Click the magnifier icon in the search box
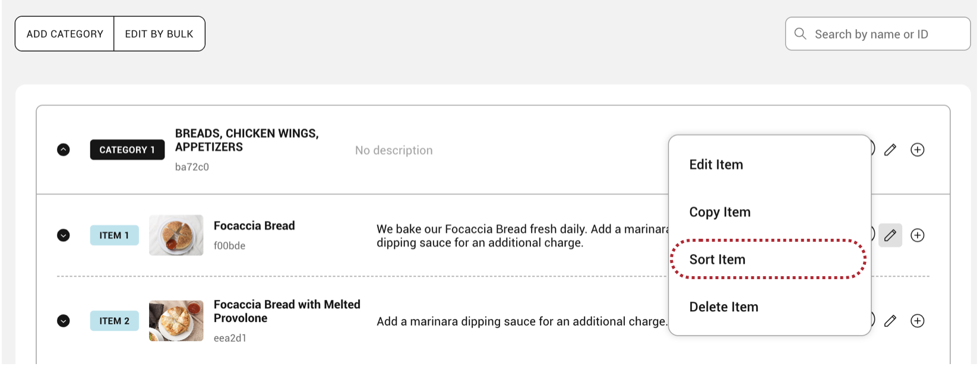The image size is (980, 373). 800,34
